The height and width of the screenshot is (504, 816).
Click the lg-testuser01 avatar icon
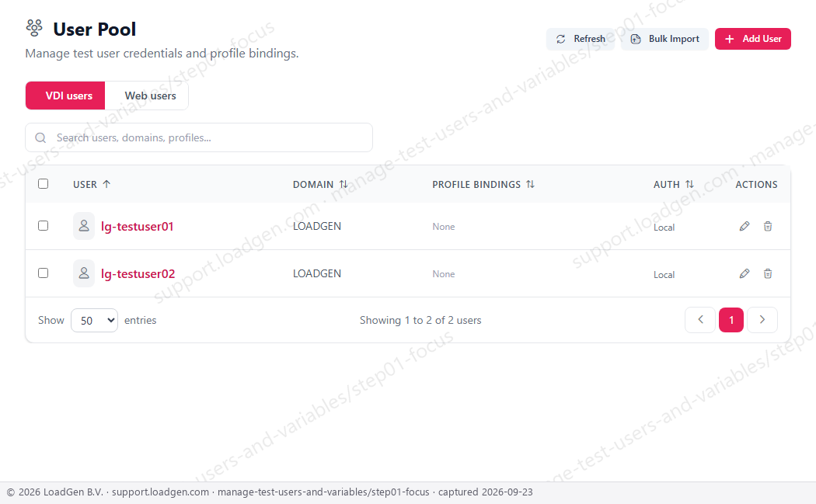pyautogui.click(x=84, y=226)
